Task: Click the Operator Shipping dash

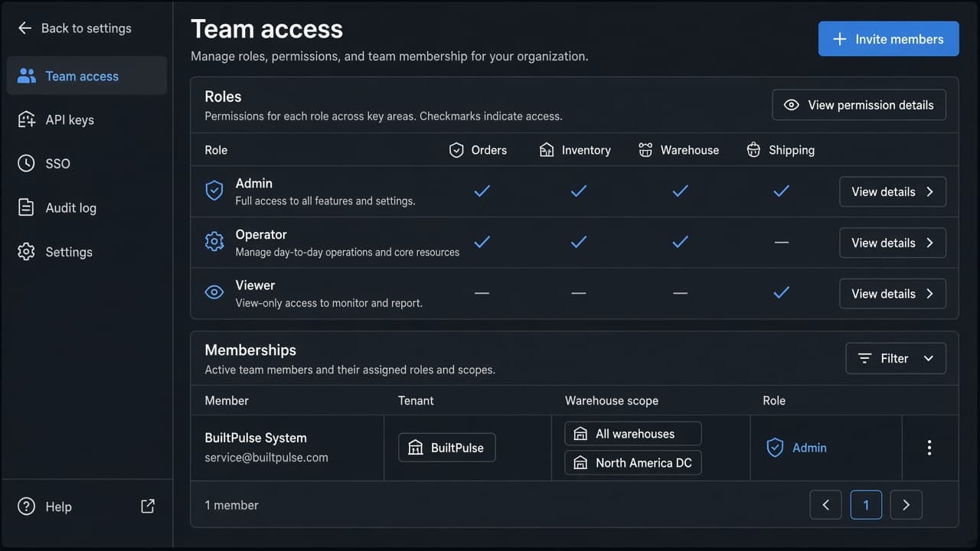Action: [781, 242]
